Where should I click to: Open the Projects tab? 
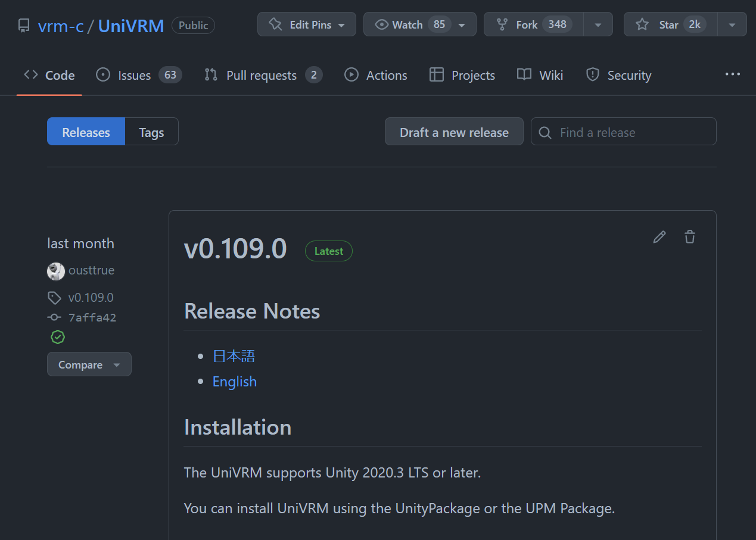click(x=462, y=75)
